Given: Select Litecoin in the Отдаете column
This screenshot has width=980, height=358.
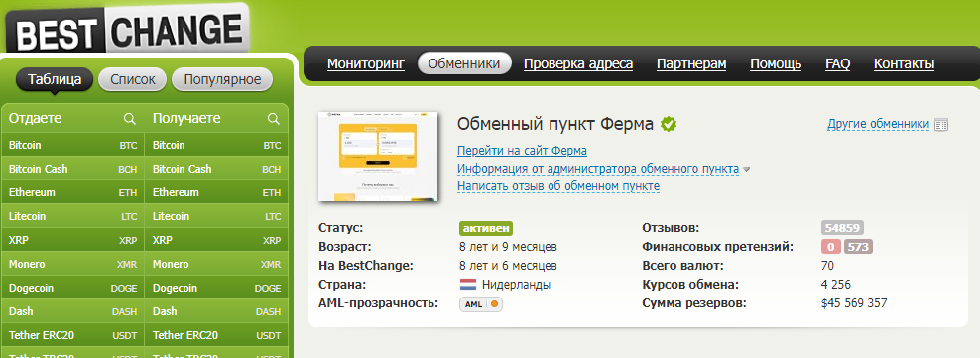Looking at the screenshot, I should (x=72, y=216).
